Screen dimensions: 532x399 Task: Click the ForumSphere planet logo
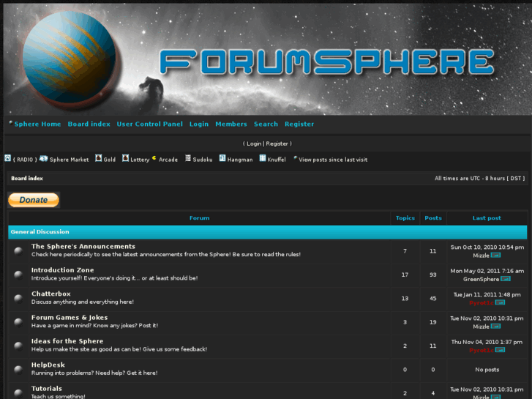point(69,58)
